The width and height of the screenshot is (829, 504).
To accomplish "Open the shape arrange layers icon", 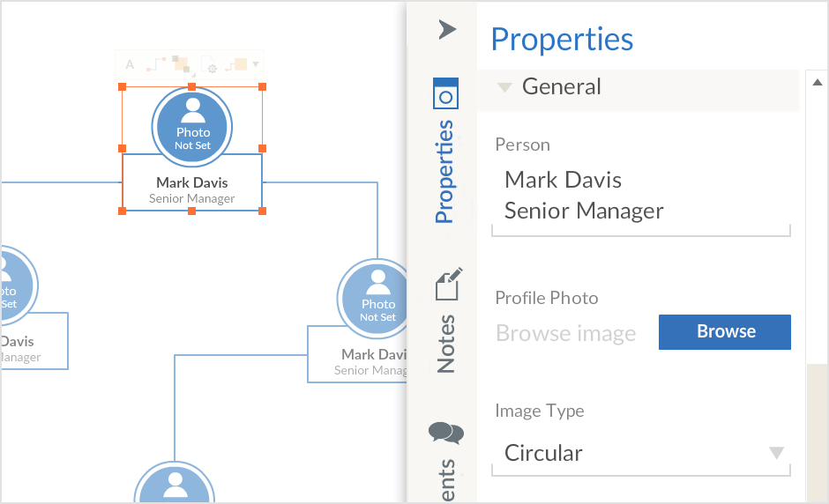I will (x=181, y=63).
